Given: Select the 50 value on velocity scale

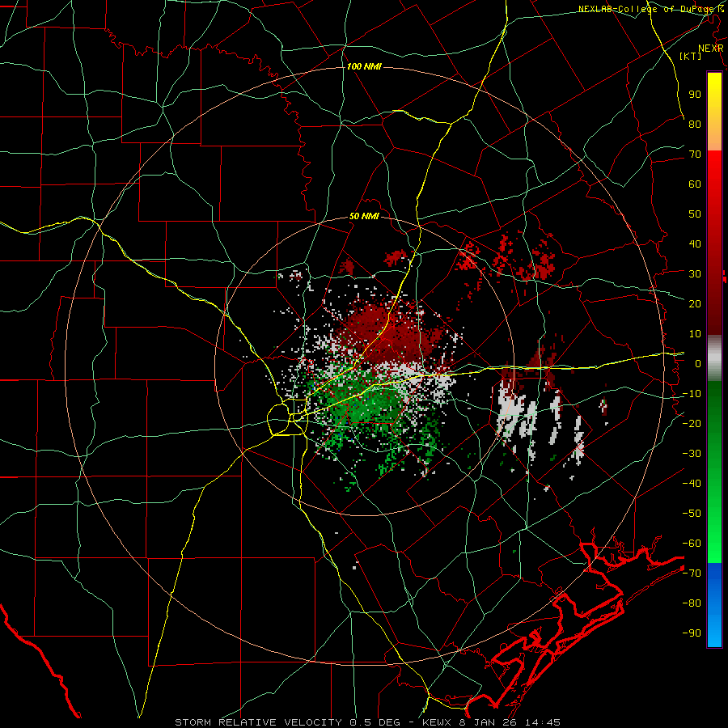Looking at the screenshot, I should tap(695, 214).
